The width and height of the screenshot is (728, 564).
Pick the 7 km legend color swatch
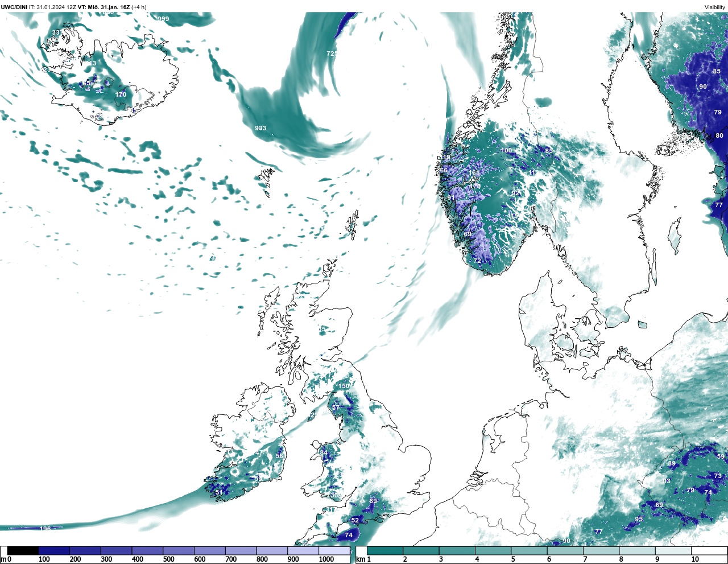[x=601, y=551]
